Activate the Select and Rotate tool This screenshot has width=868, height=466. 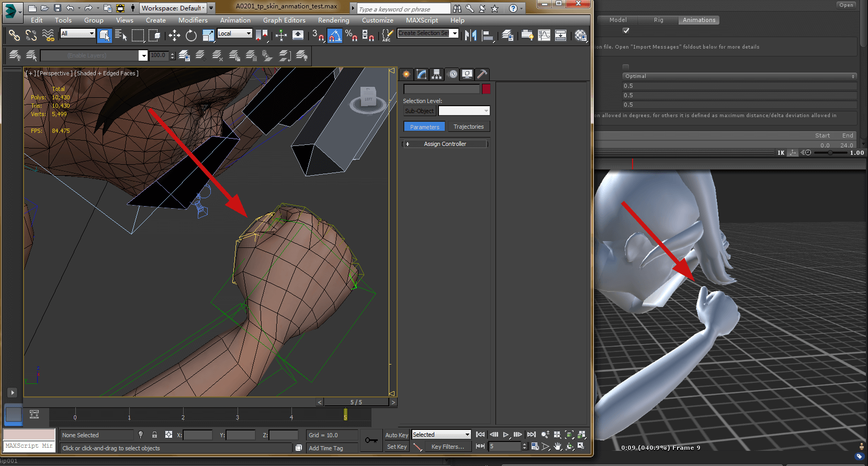(191, 35)
